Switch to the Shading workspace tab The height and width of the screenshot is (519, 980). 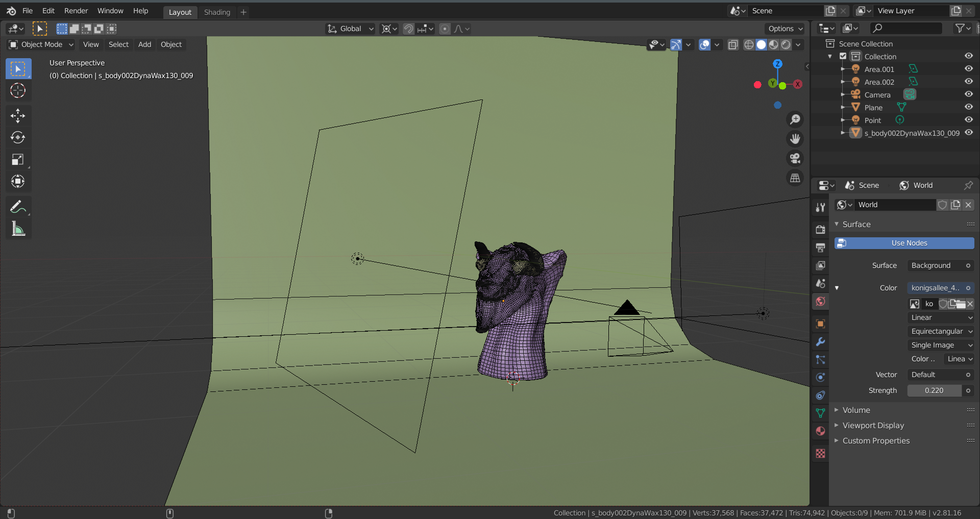[x=217, y=12]
